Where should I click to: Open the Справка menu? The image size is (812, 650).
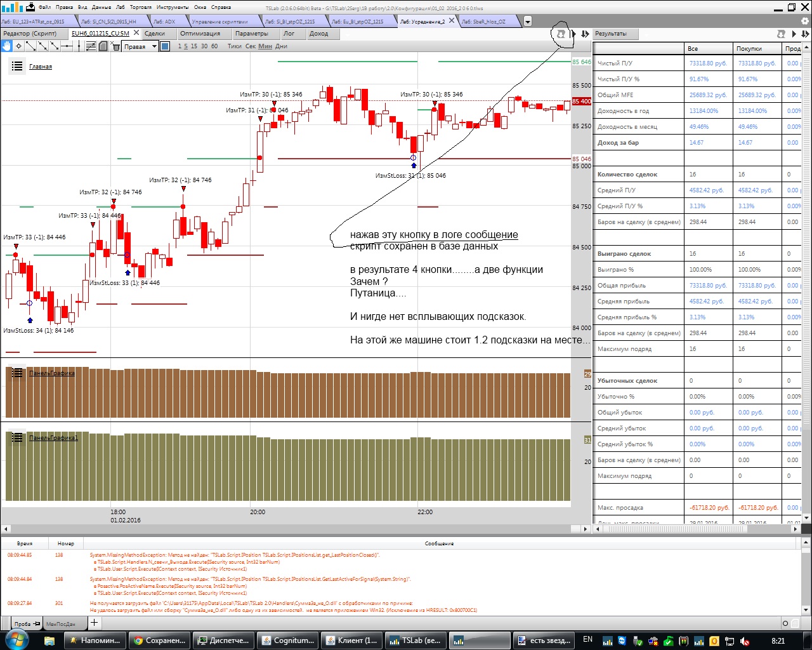point(221,7)
